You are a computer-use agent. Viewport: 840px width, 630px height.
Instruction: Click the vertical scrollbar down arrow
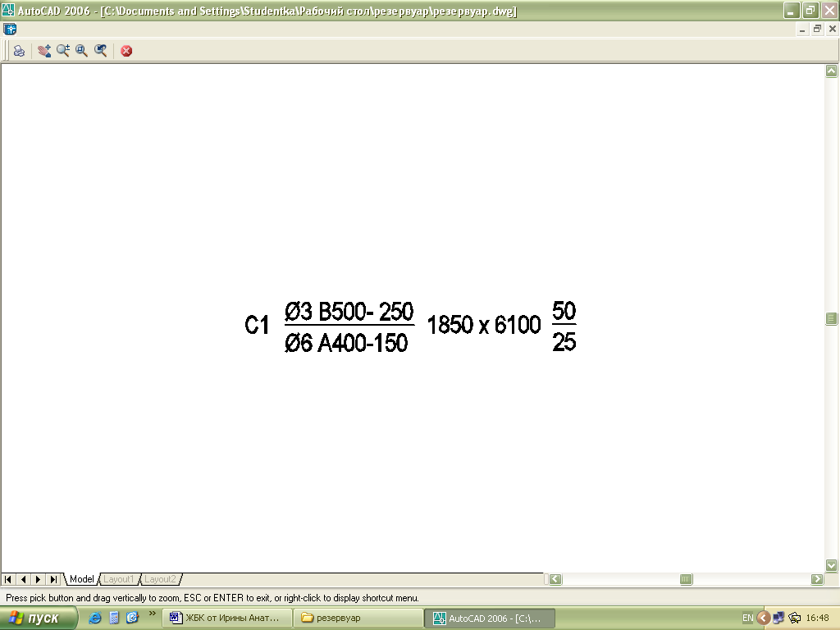pos(832,565)
